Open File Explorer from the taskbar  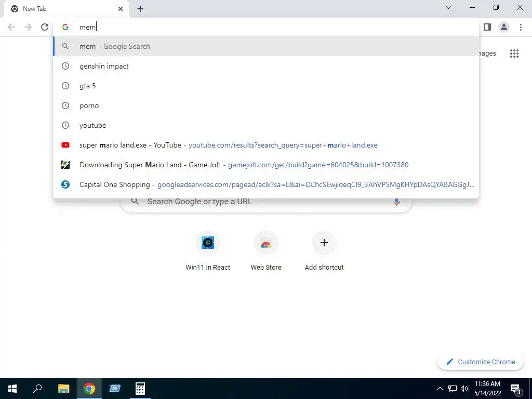[63, 389]
